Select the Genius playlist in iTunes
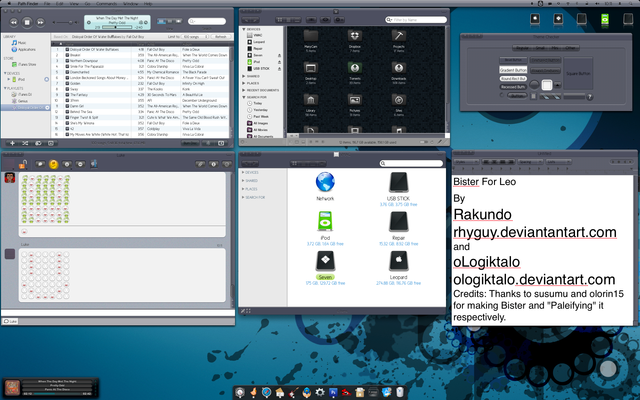640x400 pixels. coord(20,101)
